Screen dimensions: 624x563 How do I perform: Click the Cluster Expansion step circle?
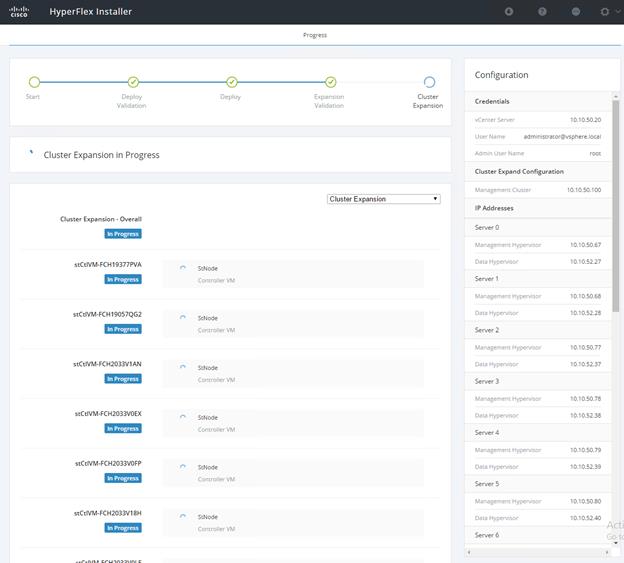429,82
